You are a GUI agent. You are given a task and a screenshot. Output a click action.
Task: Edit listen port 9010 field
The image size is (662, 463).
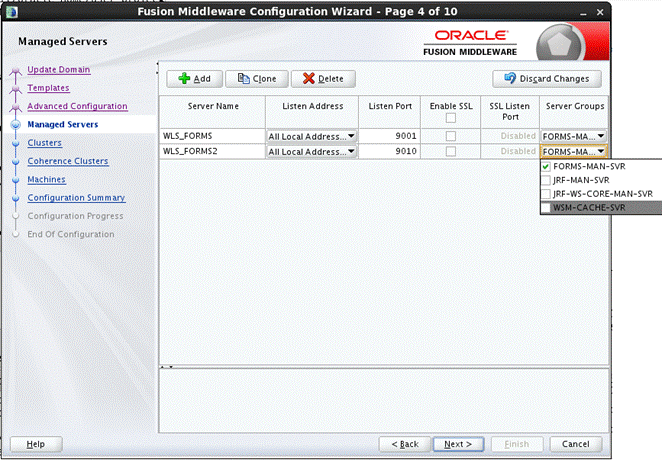click(x=389, y=151)
